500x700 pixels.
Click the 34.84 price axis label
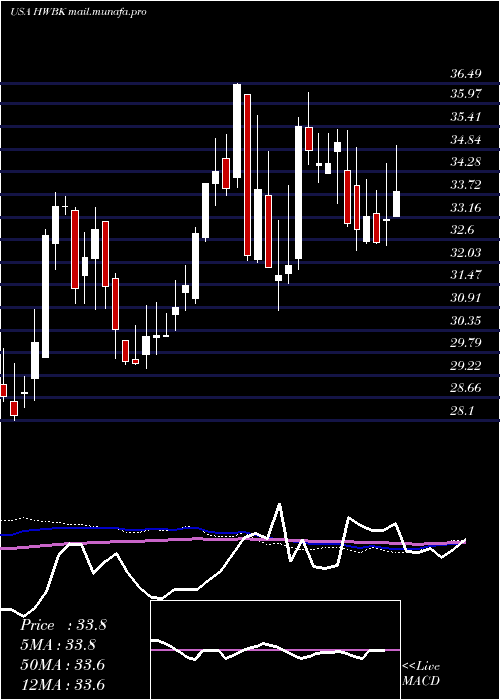point(466,140)
